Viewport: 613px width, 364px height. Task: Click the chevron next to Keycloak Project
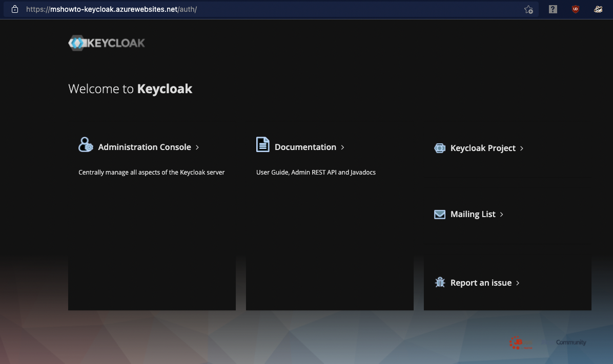pyautogui.click(x=522, y=148)
